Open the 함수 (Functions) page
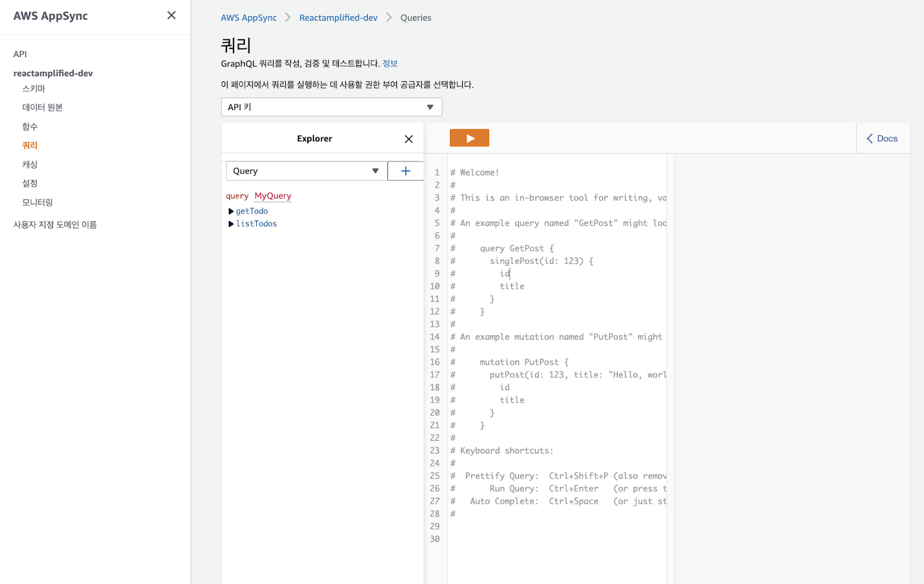Screen dimensions: 924x584 coord(30,126)
